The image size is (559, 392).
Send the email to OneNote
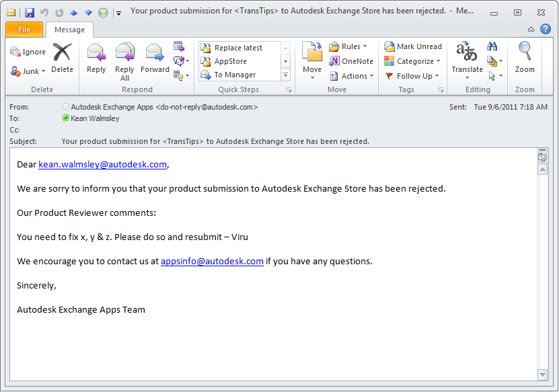[x=351, y=61]
